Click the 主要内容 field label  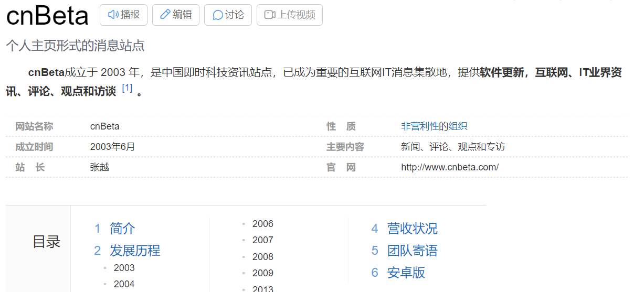345,147
